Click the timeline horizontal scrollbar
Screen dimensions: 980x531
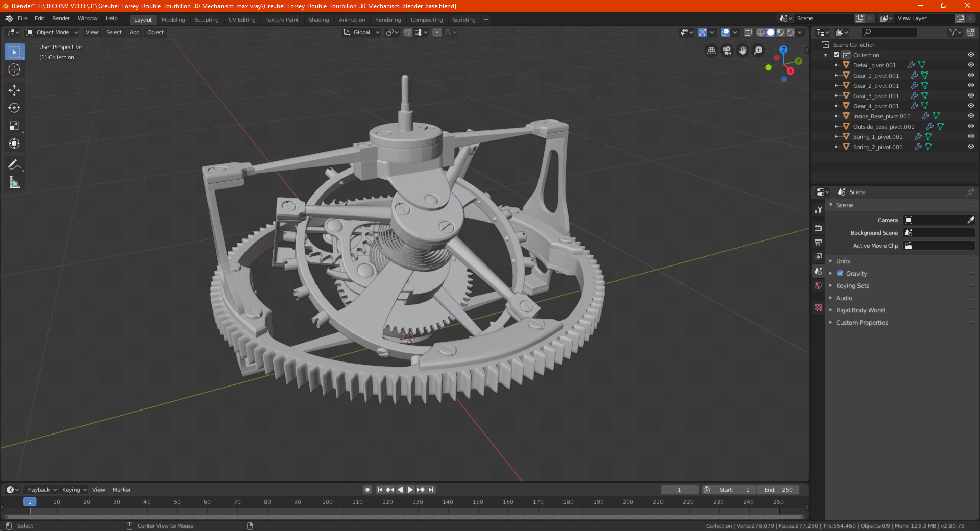click(403, 517)
